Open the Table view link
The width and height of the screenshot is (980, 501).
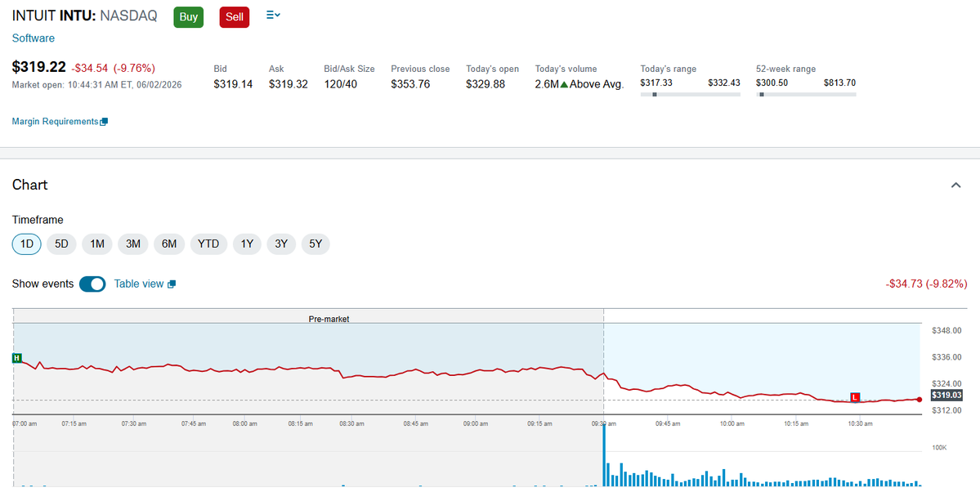(139, 284)
